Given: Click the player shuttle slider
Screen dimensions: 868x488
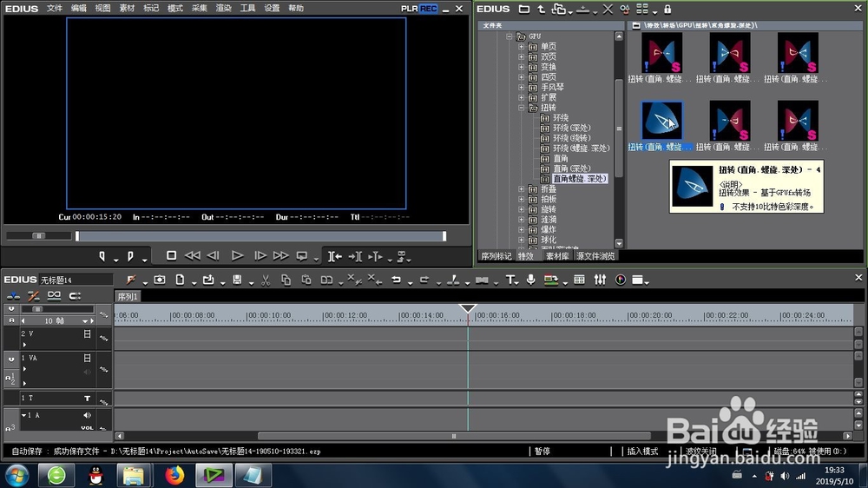Looking at the screenshot, I should [x=39, y=236].
